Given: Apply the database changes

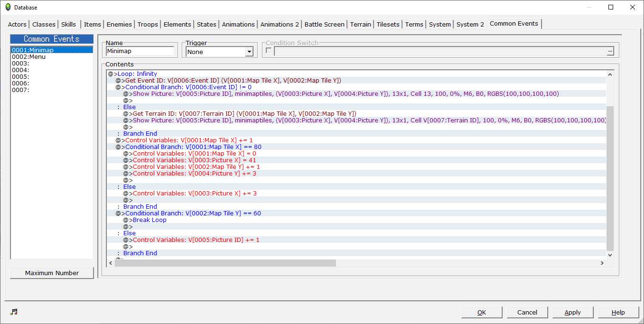Looking at the screenshot, I should click(573, 312).
